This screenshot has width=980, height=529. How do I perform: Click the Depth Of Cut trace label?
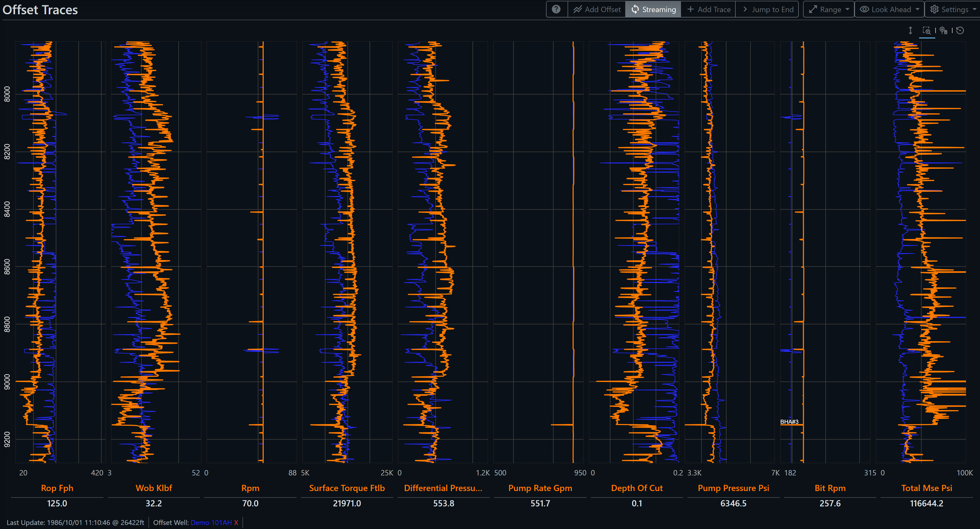[637, 488]
